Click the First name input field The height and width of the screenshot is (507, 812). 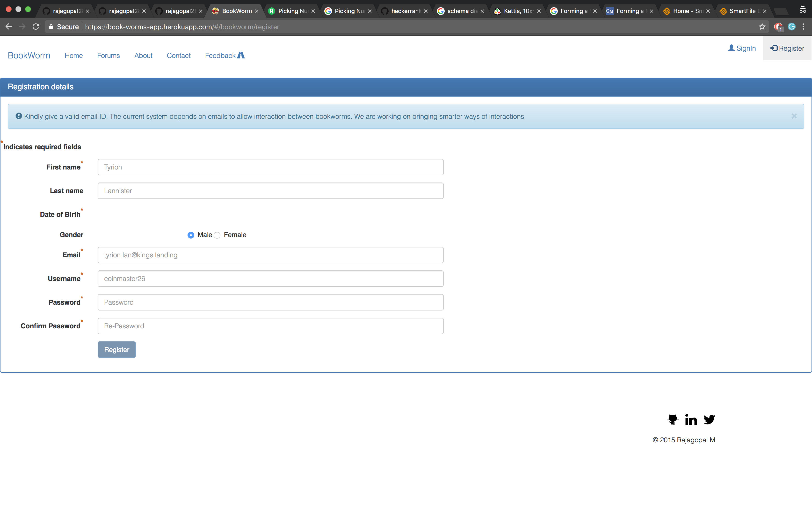(270, 167)
